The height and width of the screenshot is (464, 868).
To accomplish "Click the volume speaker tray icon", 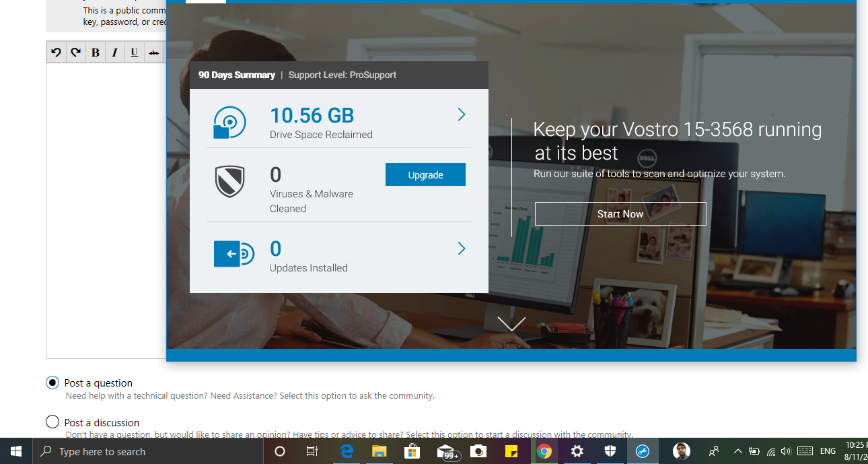I will (786, 451).
